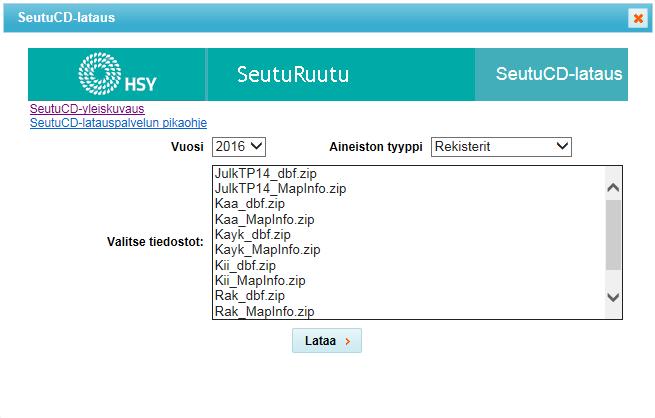The width and height of the screenshot is (655, 418).
Task: Open the SeutuCD-yleiskuvaus link
Action: coord(87,109)
